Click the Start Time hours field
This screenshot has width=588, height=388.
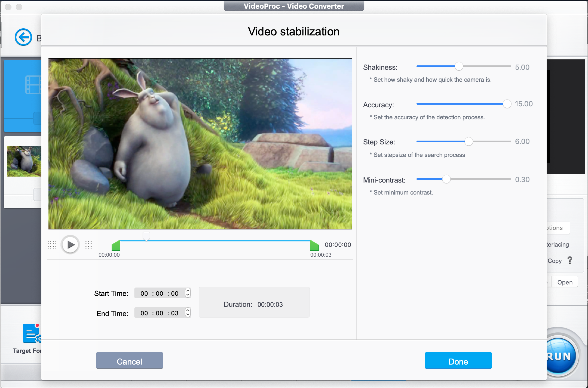pos(144,293)
